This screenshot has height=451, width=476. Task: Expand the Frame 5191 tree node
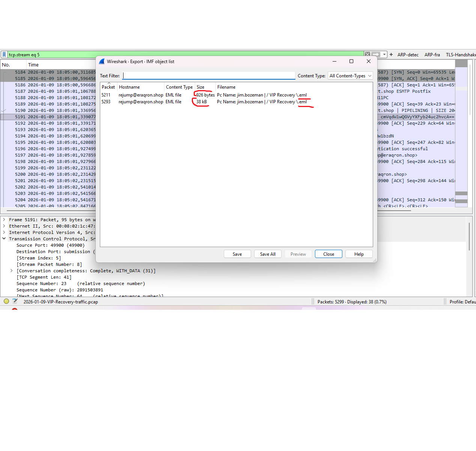4,220
